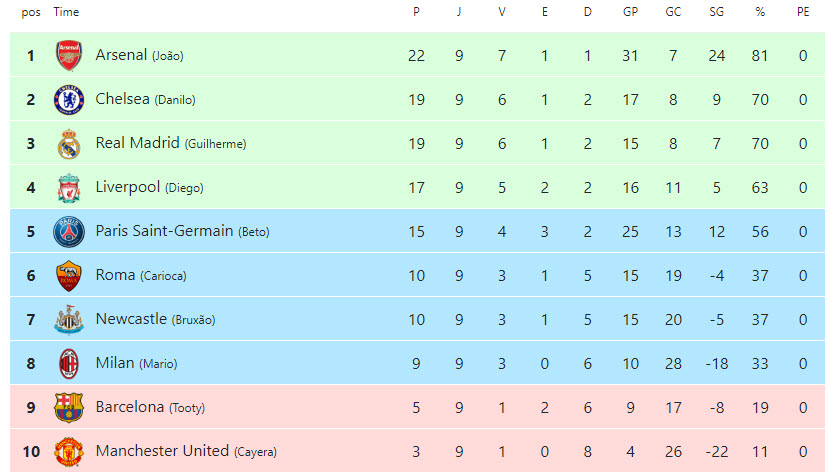827x475 pixels.
Task: Click the Roma club crest
Action: coord(68,275)
